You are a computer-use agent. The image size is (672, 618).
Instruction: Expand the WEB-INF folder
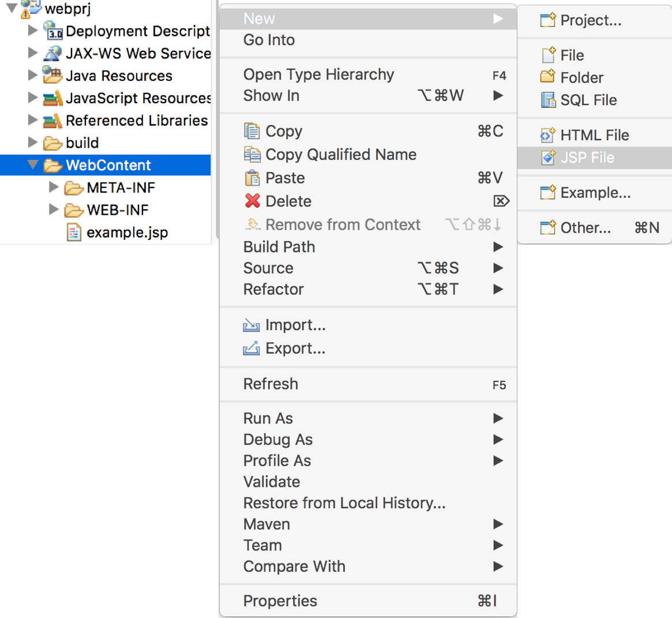[x=54, y=209]
